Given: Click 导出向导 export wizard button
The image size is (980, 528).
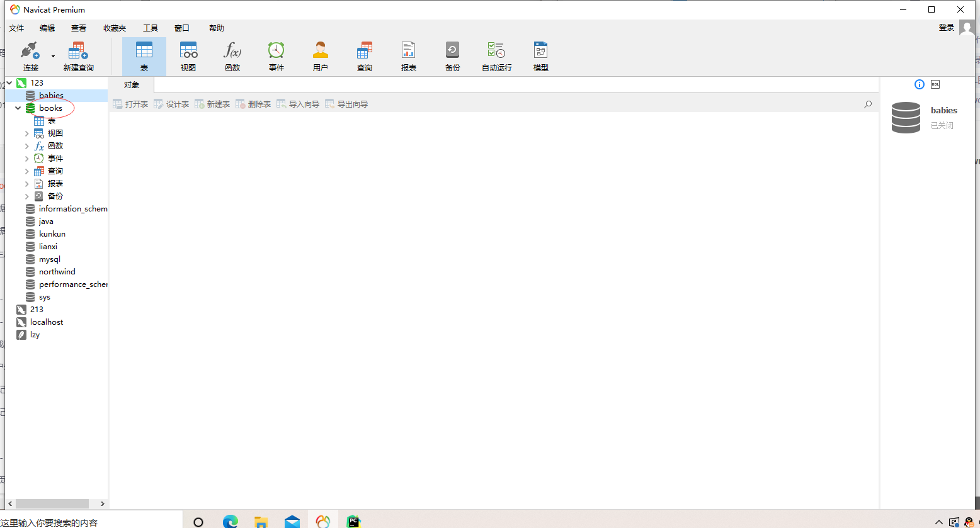Looking at the screenshot, I should pyautogui.click(x=346, y=104).
